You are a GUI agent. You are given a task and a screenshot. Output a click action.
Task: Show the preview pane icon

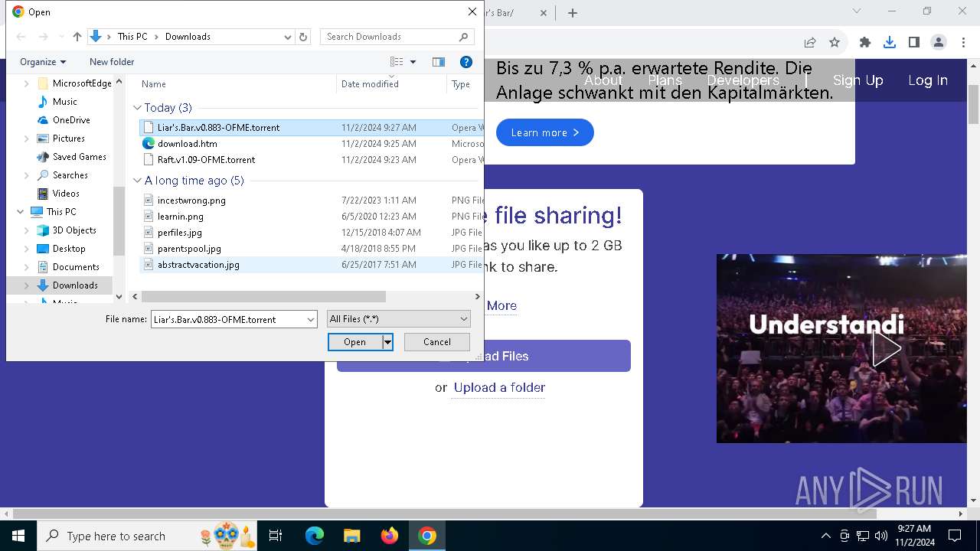coord(439,62)
